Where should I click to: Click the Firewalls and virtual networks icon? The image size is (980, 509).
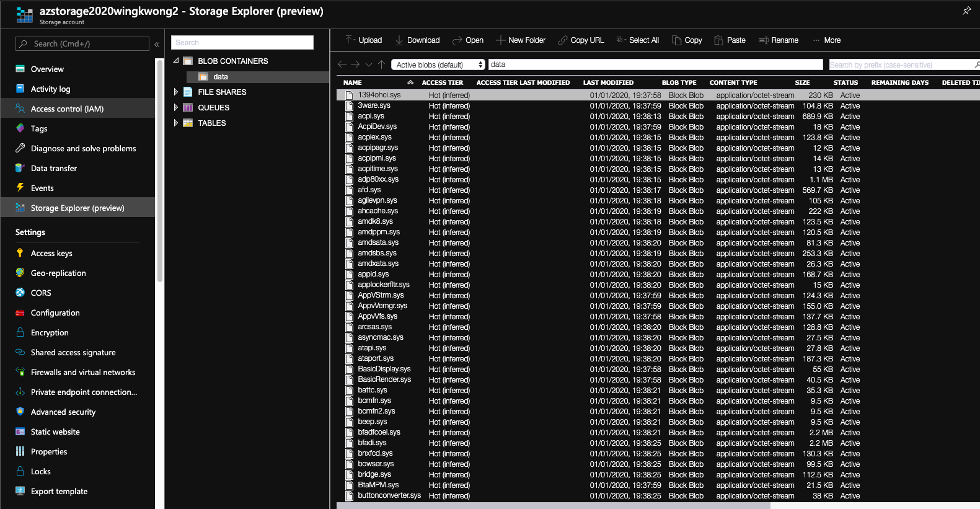[x=20, y=372]
